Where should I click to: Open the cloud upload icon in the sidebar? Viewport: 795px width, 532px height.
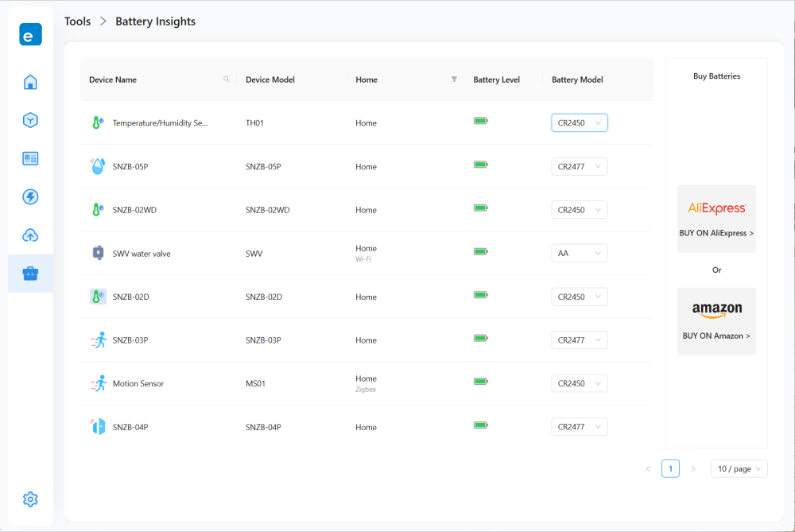pos(30,235)
